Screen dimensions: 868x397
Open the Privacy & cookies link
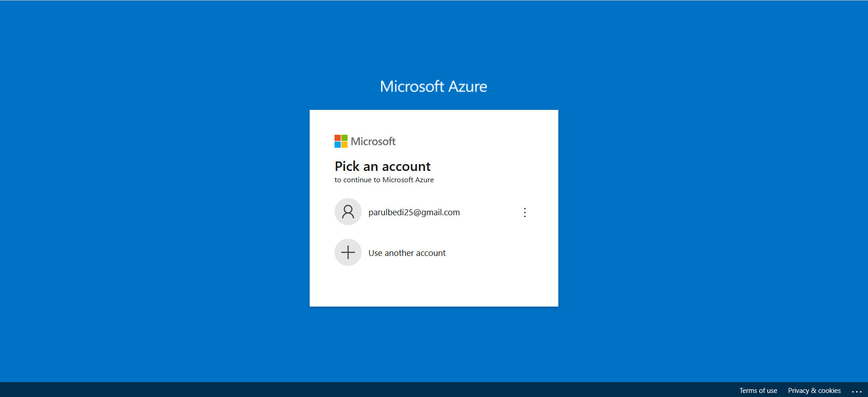pyautogui.click(x=814, y=391)
